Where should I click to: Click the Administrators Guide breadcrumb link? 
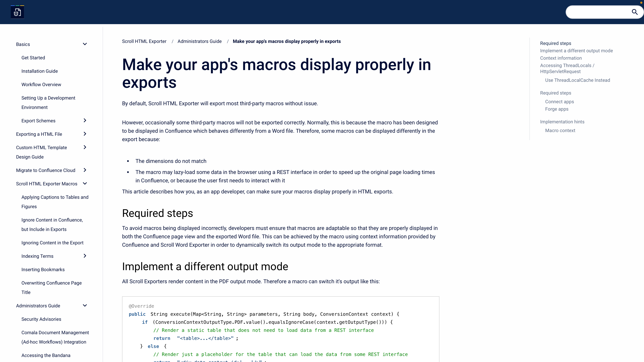(x=199, y=41)
